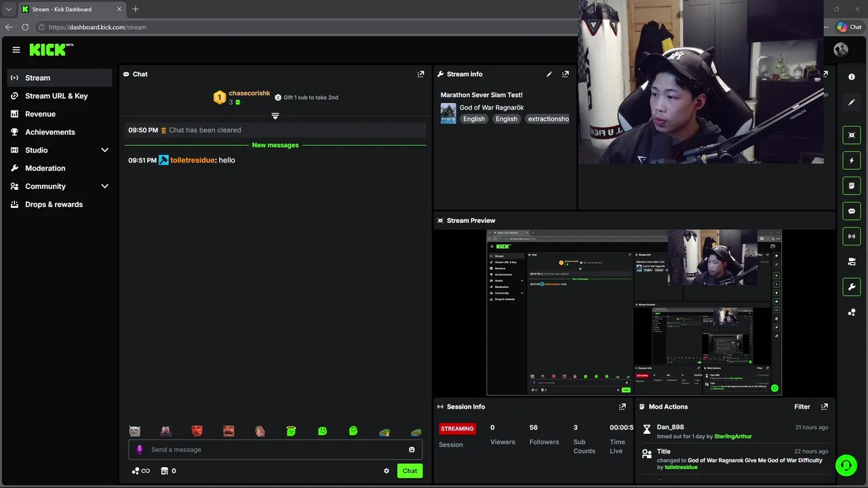This screenshot has height=488, width=868.
Task: Open the hamburger menu beside the Kick logo
Action: [16, 49]
